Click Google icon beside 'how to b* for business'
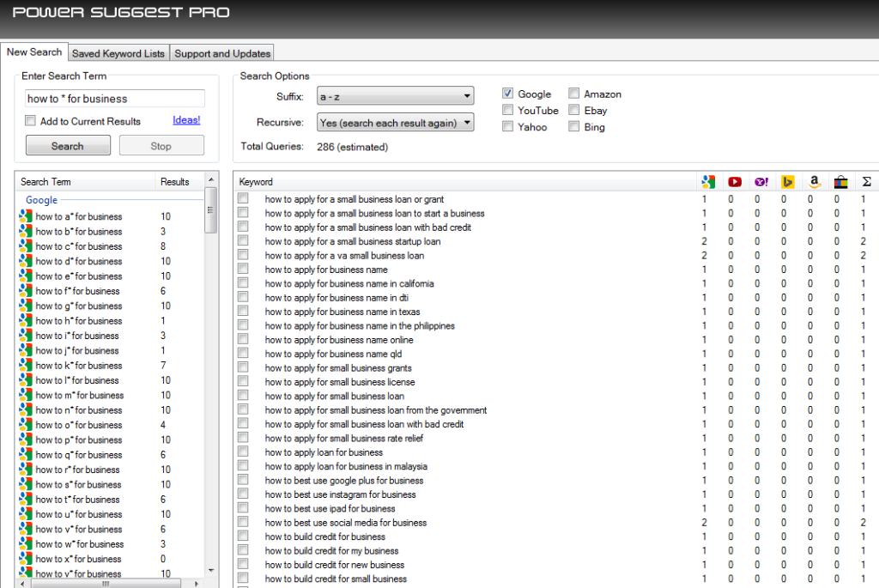The width and height of the screenshot is (879, 588). tap(26, 231)
